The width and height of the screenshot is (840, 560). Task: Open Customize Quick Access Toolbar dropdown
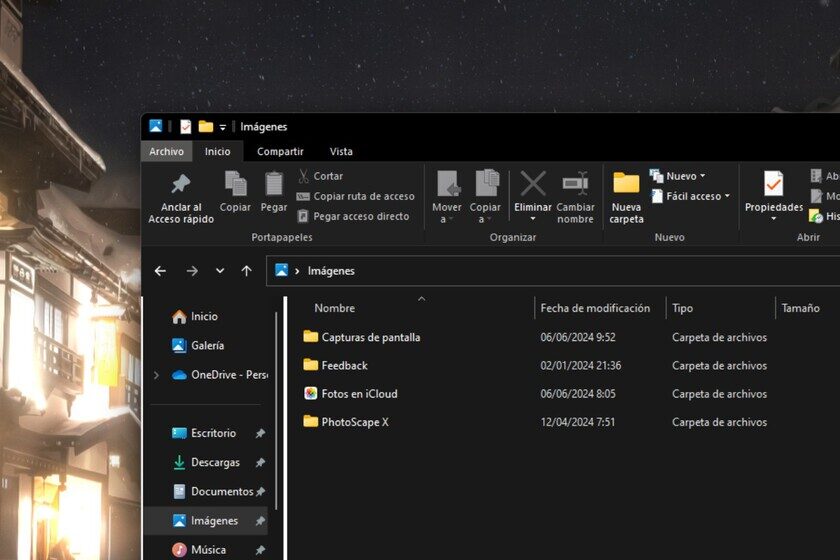[x=223, y=127]
